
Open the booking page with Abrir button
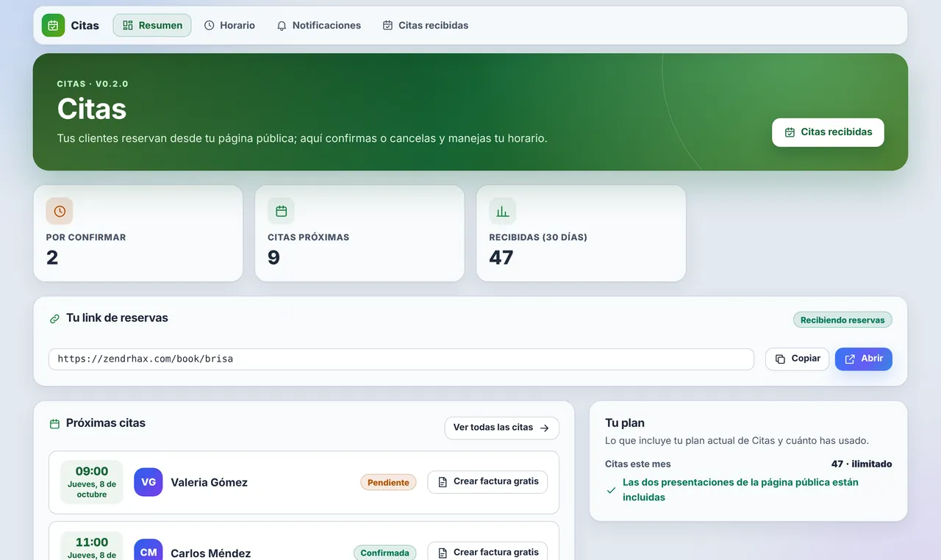864,359
